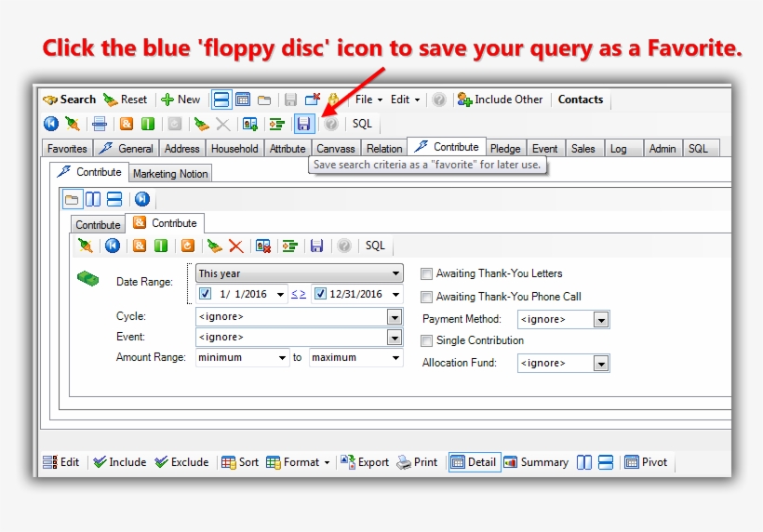Switch to the Address tab
The width and height of the screenshot is (763, 532).
tap(182, 148)
